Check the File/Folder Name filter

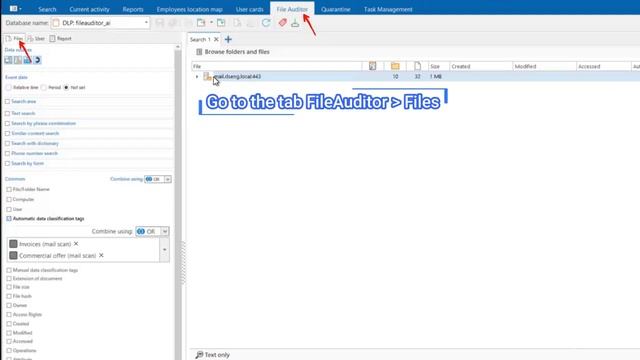coord(9,189)
